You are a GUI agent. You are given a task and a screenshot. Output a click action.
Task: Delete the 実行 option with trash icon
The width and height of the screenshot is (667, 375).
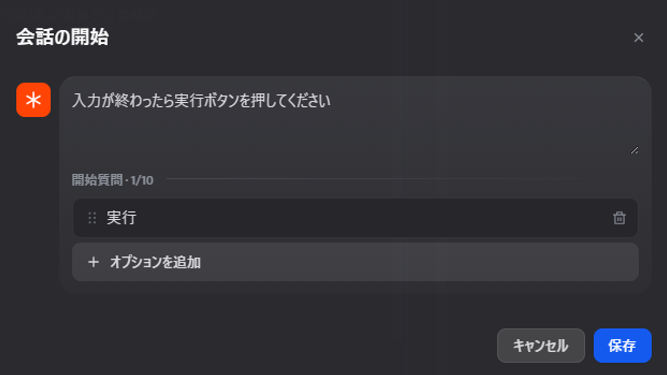pos(619,218)
